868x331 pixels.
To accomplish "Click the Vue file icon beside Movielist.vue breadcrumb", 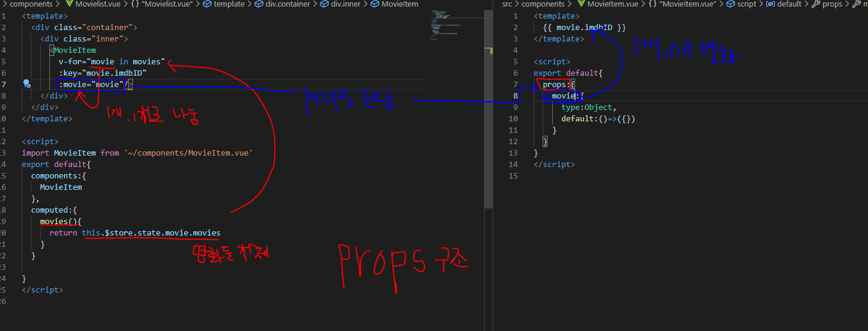I will pos(68,4).
